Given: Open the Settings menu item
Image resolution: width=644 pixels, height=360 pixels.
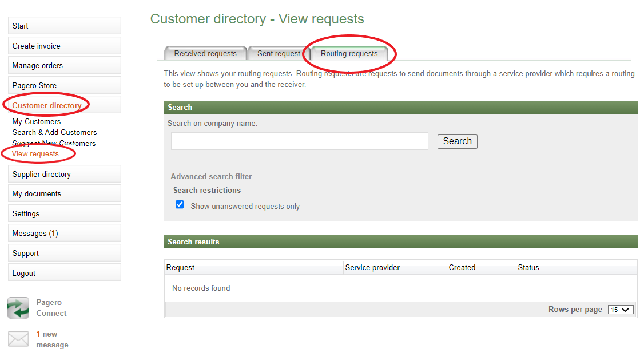Looking at the screenshot, I should click(65, 213).
